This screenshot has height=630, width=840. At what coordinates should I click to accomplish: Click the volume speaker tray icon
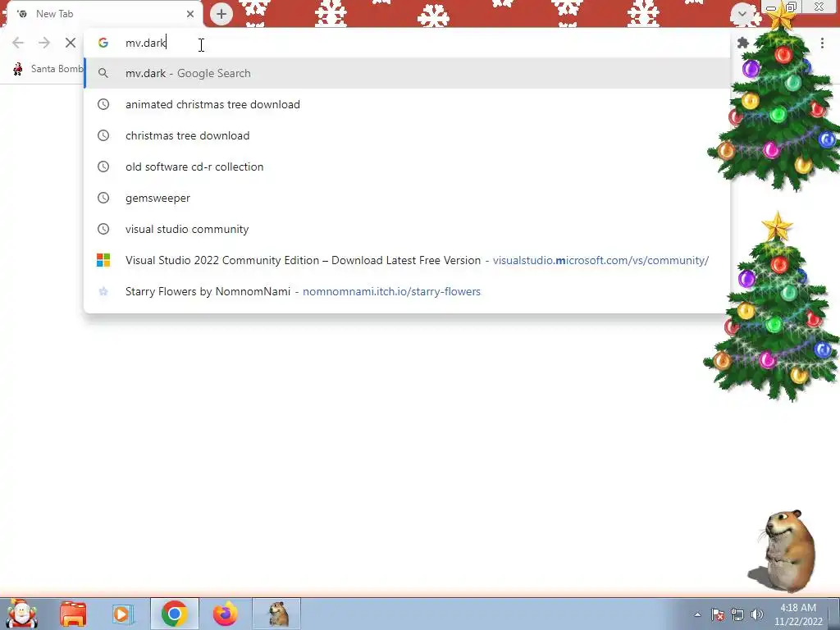[x=757, y=614]
